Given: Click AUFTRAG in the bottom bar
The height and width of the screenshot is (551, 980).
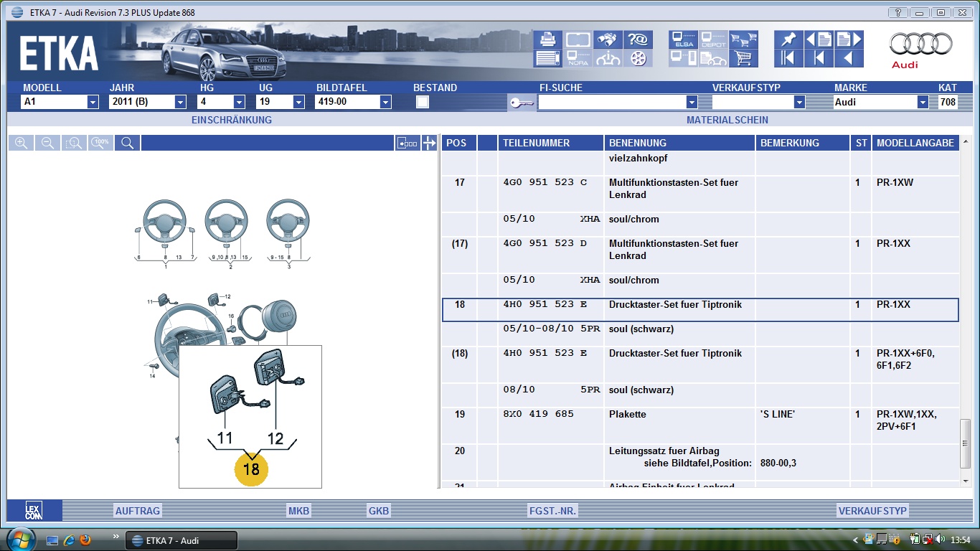Looking at the screenshot, I should [x=138, y=511].
